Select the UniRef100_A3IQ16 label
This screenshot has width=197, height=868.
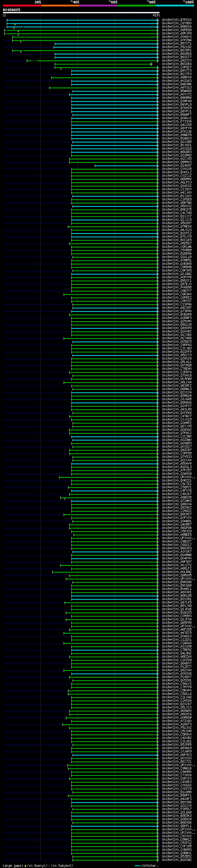[x=177, y=149]
